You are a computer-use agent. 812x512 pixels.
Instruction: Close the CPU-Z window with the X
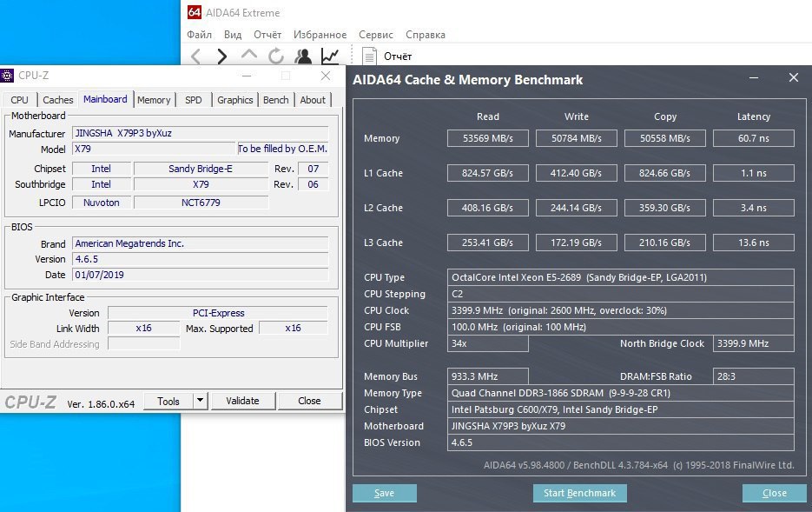coord(325,76)
